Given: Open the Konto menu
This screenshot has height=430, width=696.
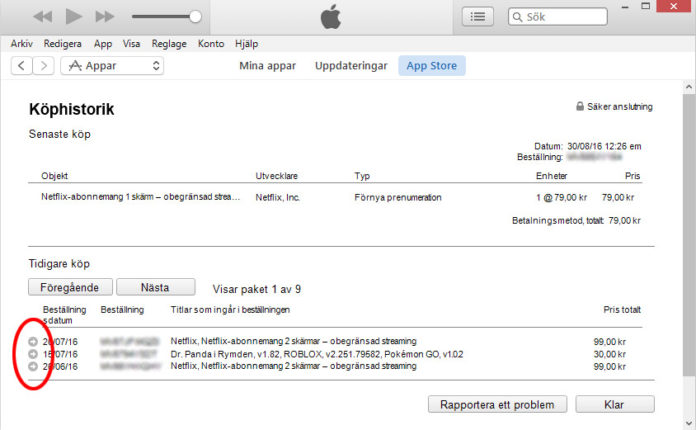Looking at the screenshot, I should [x=211, y=43].
